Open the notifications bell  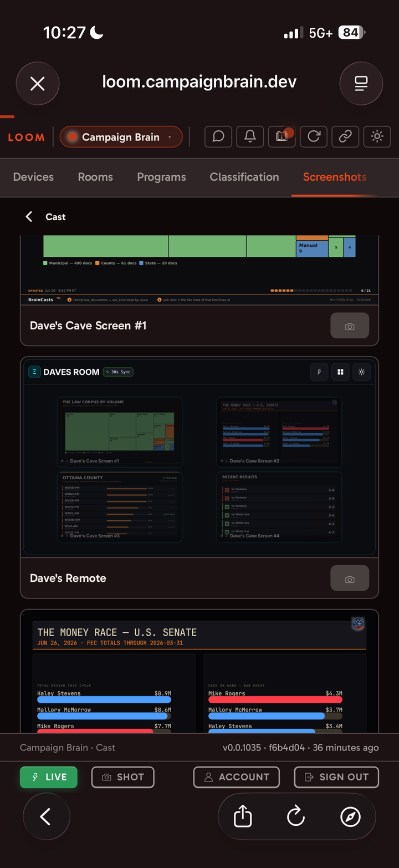click(250, 136)
